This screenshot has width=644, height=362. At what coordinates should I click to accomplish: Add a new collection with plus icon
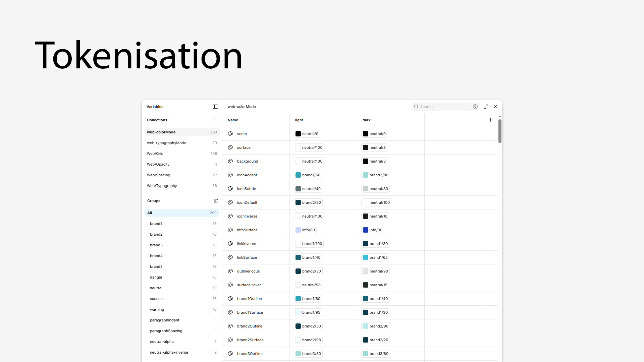(x=215, y=120)
